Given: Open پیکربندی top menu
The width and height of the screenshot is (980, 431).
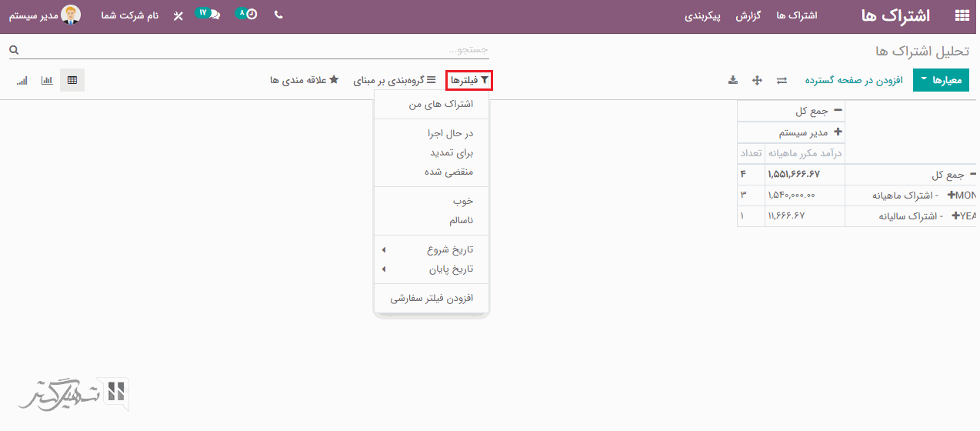Looking at the screenshot, I should click(x=703, y=15).
